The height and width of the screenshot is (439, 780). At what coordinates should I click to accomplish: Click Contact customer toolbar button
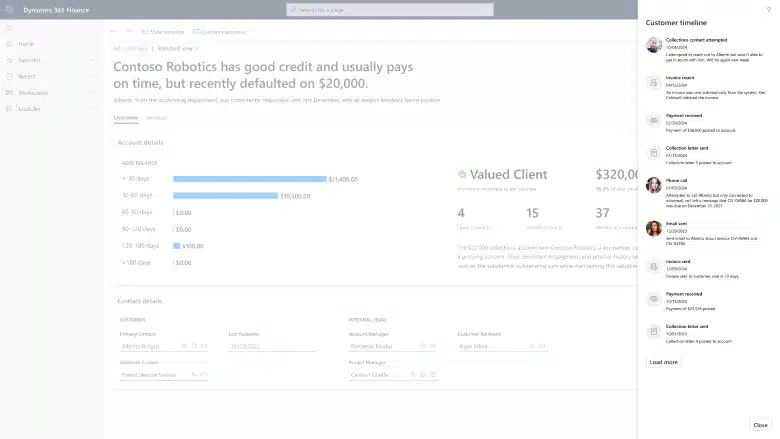click(x=219, y=32)
